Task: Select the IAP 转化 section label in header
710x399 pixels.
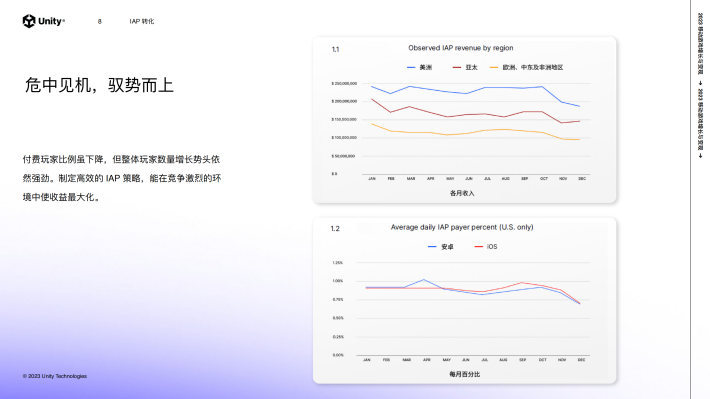Action: point(142,21)
